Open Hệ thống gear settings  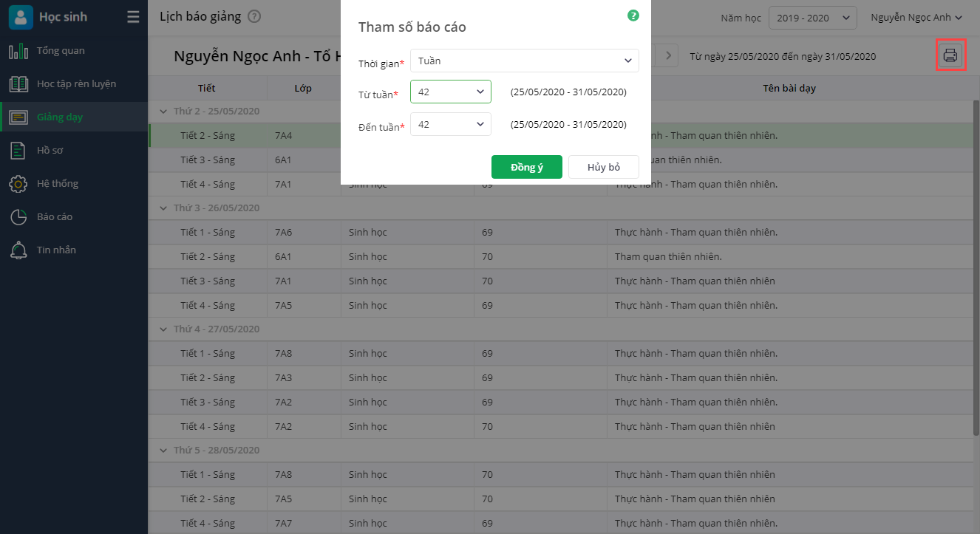[x=18, y=184]
